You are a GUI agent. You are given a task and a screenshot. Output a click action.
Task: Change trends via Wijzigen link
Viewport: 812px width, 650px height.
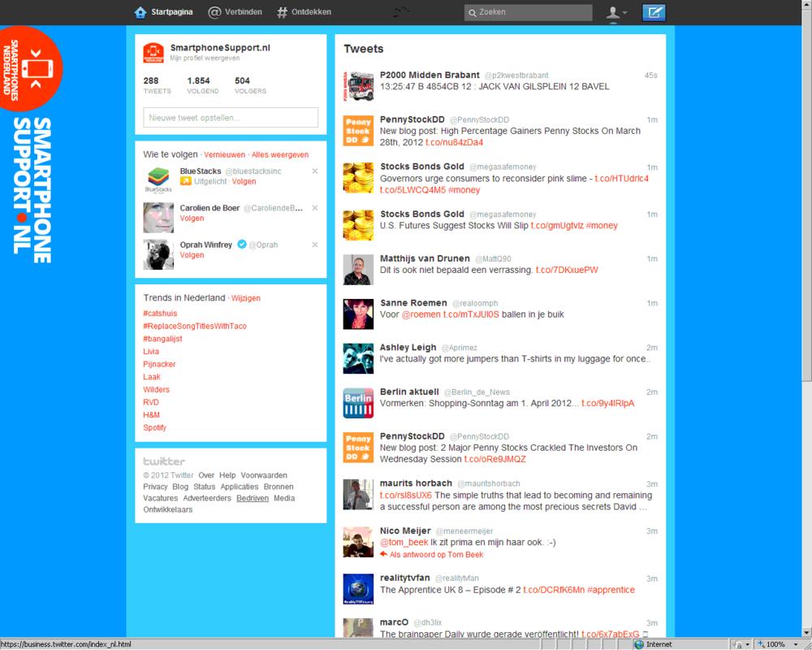245,298
